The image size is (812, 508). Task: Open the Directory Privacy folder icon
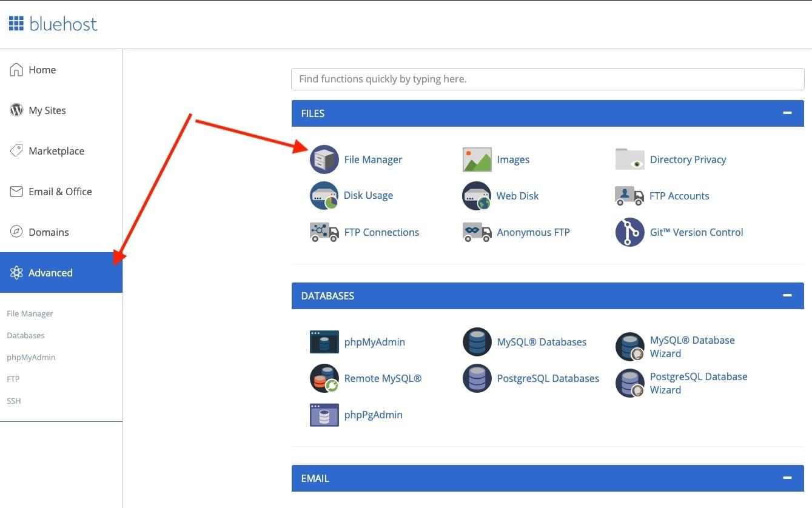[629, 159]
